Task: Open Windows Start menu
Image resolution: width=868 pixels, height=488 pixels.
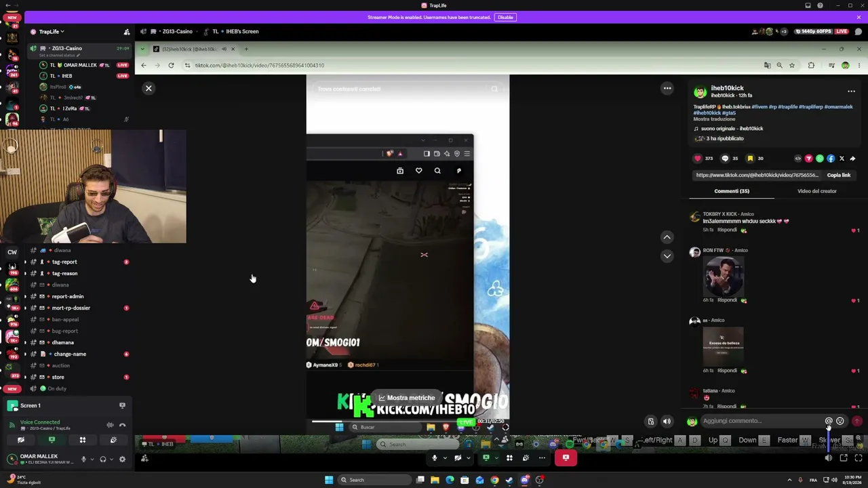Action: click(x=329, y=480)
